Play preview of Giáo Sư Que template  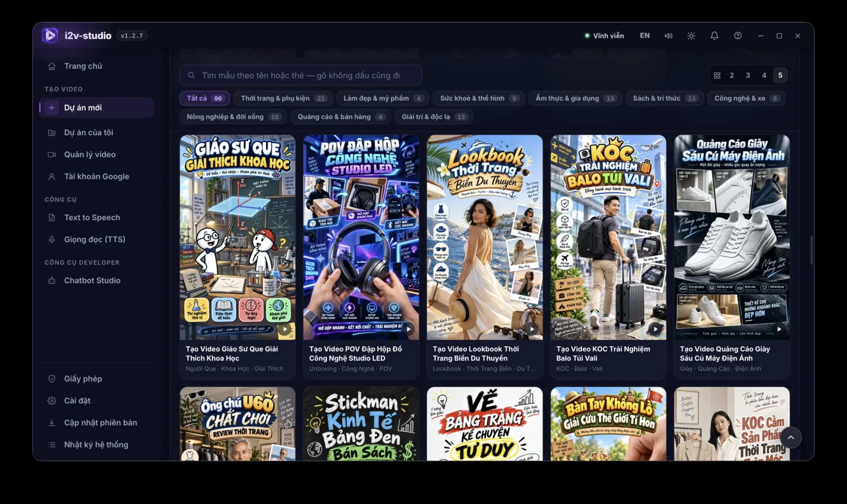(x=285, y=329)
